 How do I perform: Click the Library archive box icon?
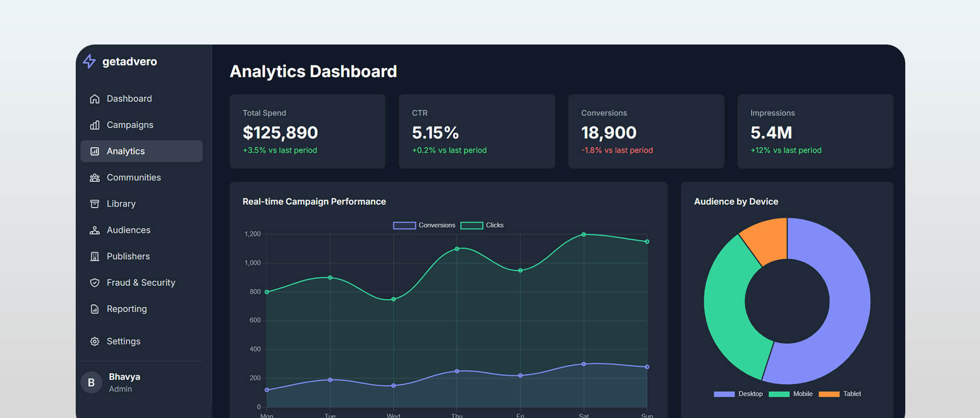pyautogui.click(x=95, y=204)
